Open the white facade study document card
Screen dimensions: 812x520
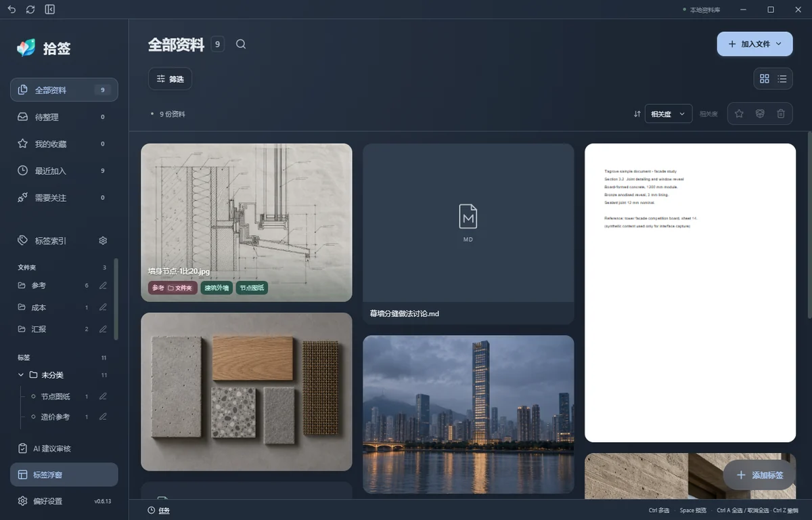point(690,292)
